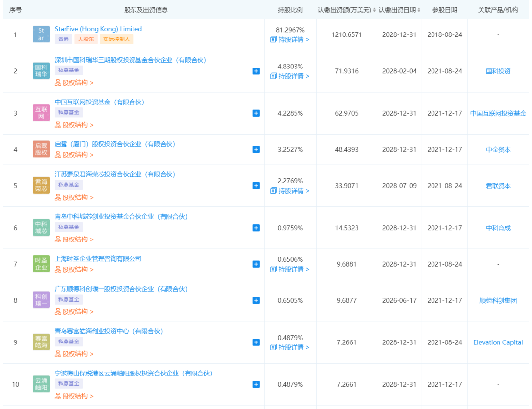Viewport: 532px width, 409px height.
Task: Expand plus button for 启鹭(厦门) row
Action: [x=256, y=149]
